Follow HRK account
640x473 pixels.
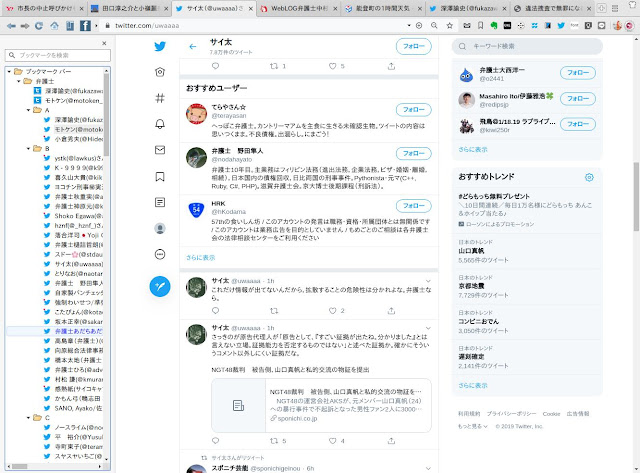pyautogui.click(x=413, y=206)
